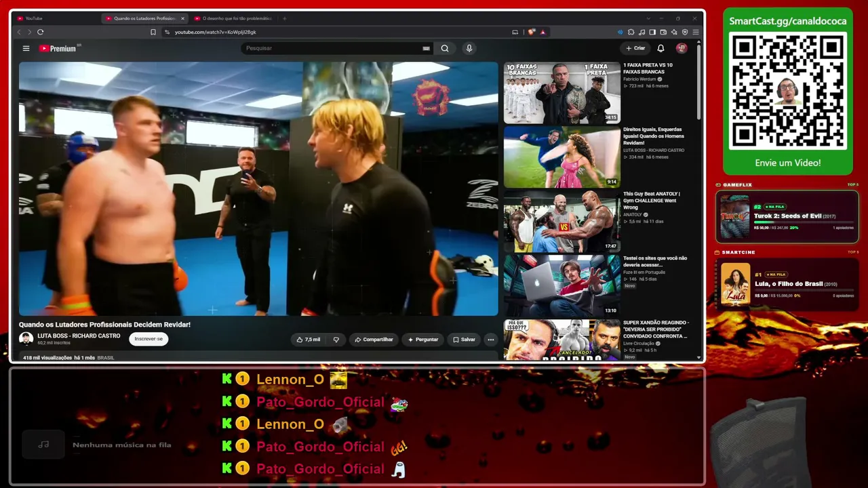This screenshot has width=868, height=488.
Task: Reload the page with the browser refresh icon
Action: pos(41,32)
